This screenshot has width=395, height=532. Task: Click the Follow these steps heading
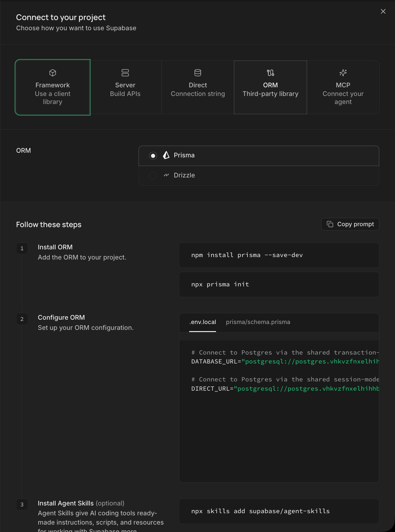pyautogui.click(x=49, y=225)
